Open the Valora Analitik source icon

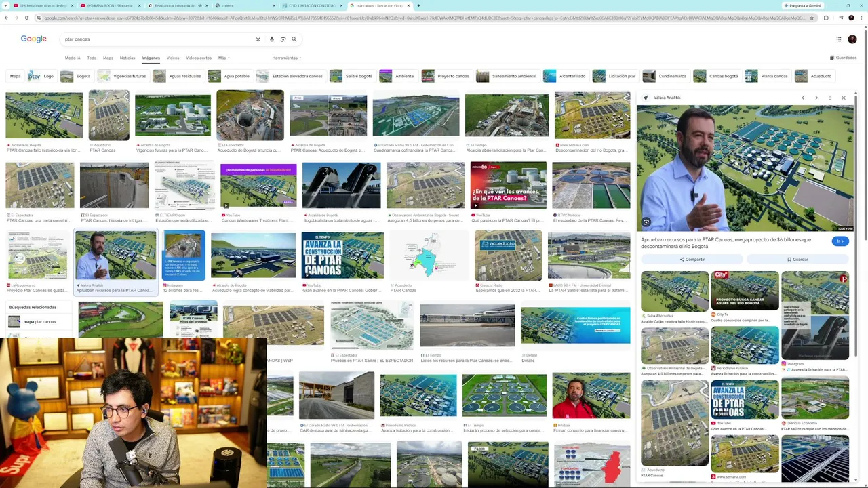(646, 98)
